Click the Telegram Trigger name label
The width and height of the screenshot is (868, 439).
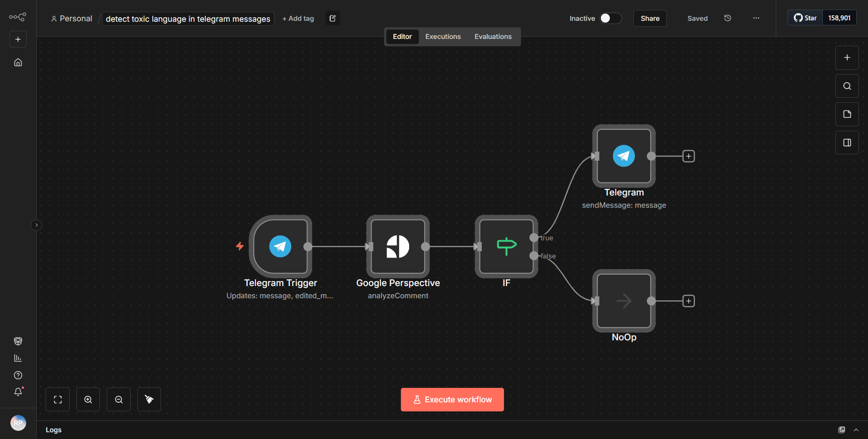280,283
